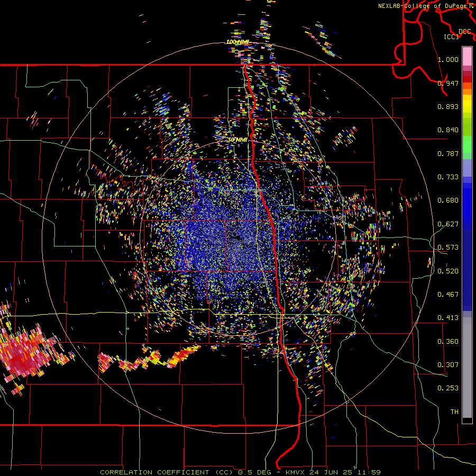
Task: Pick the pink top segment of colorbar
Action: (467, 56)
